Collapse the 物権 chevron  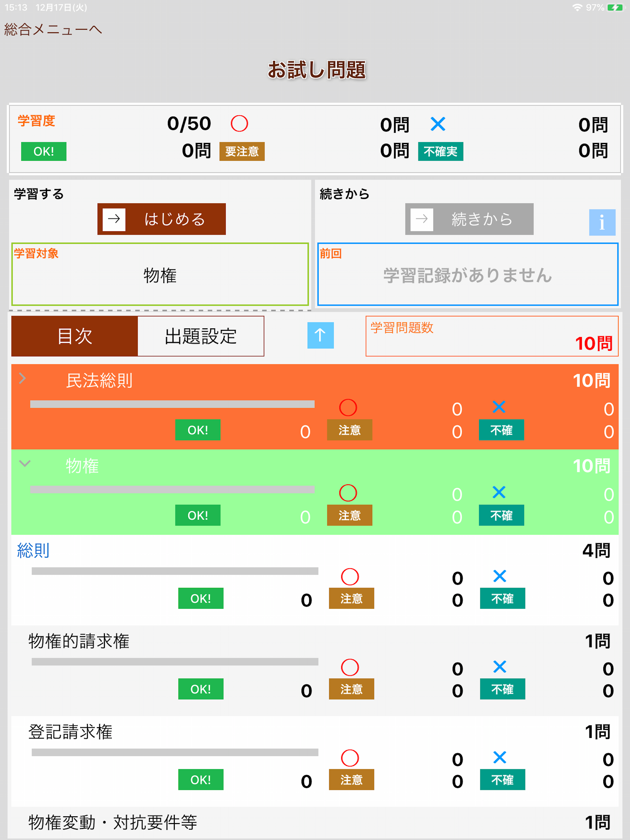pyautogui.click(x=25, y=464)
